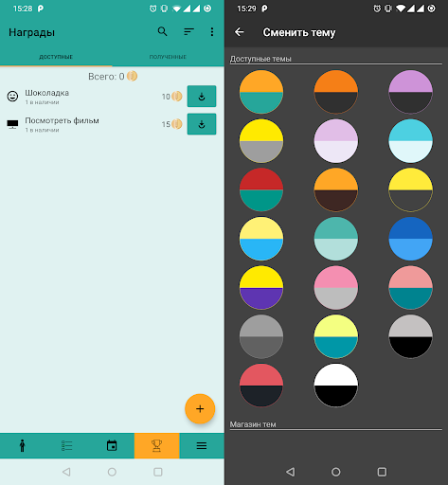Select the red and teal theme swatch
Viewport: 448px width, 485px height.
[x=261, y=189]
